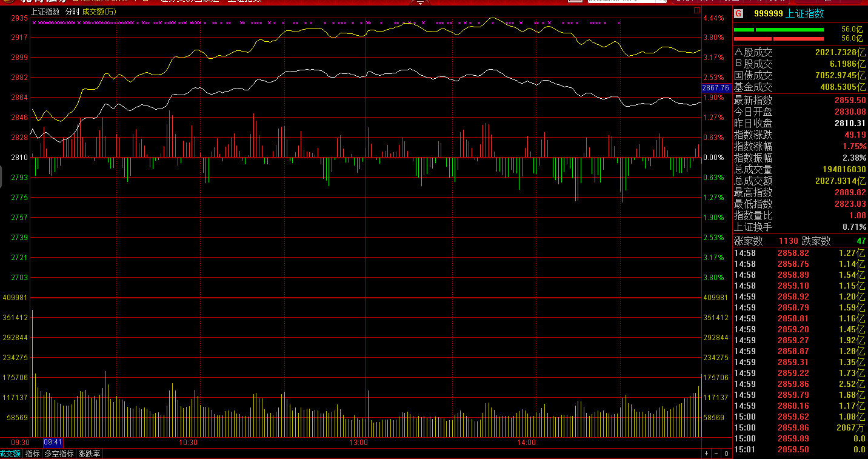The image size is (868, 459).
Task: Click the 成交额(万) label in chart header
Action: [99, 12]
